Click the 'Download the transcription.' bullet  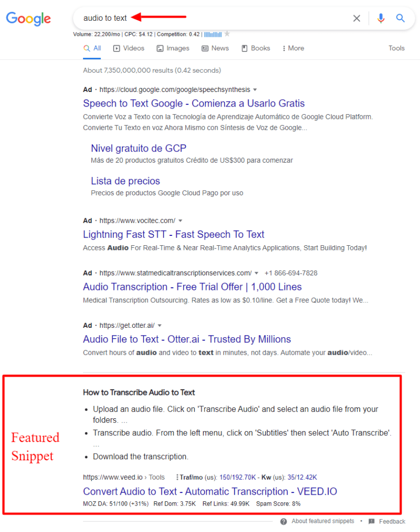click(141, 457)
